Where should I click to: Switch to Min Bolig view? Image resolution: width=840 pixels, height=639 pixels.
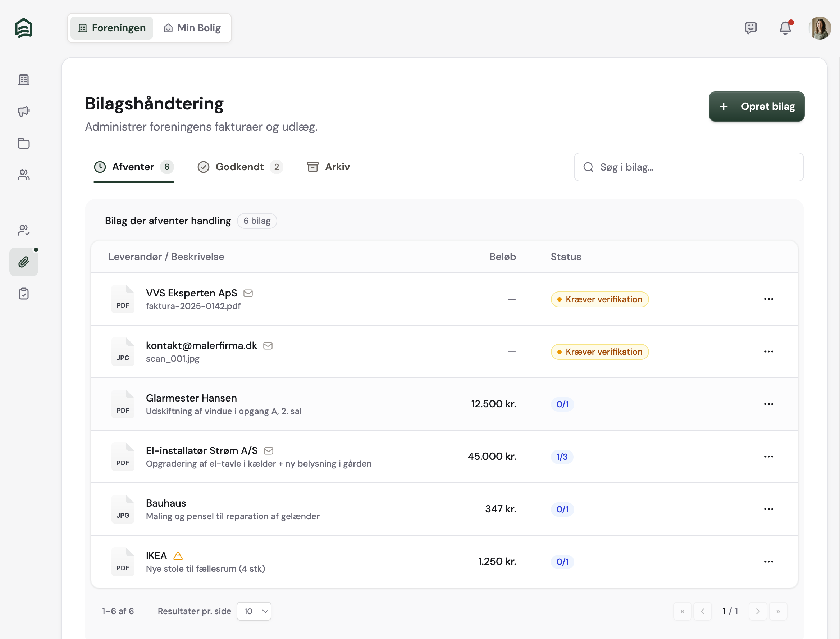tap(192, 28)
